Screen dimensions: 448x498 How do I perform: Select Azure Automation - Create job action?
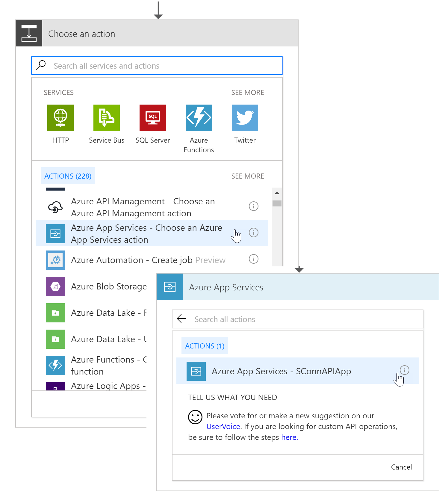click(x=152, y=260)
